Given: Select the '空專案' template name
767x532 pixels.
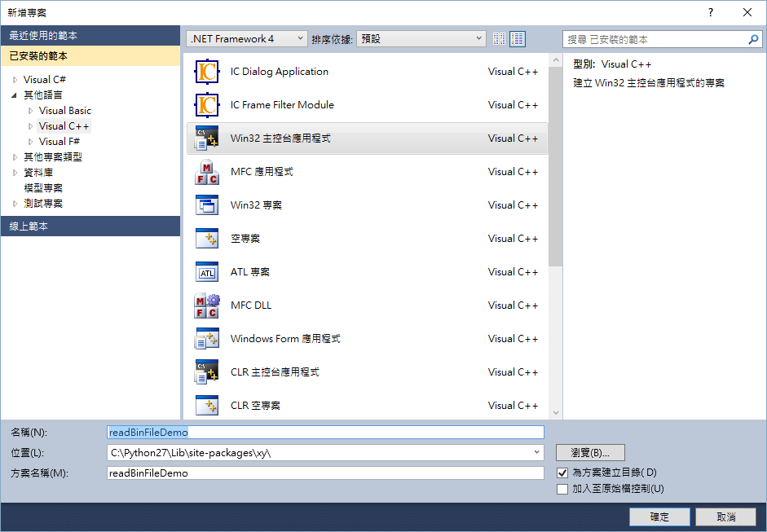Looking at the screenshot, I should click(x=245, y=239).
